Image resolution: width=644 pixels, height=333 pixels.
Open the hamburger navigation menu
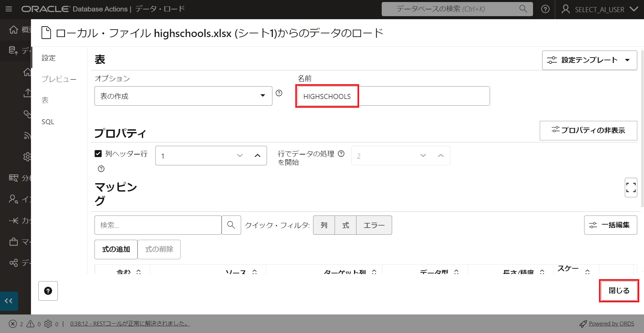pyautogui.click(x=9, y=9)
